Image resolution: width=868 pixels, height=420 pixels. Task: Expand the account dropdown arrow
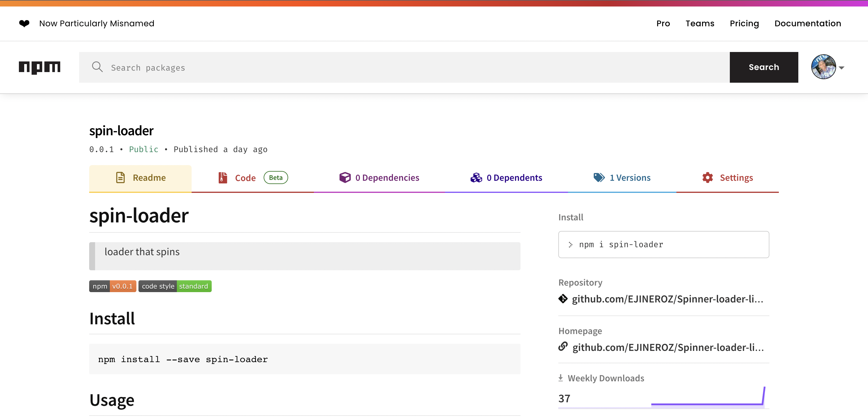coord(841,68)
